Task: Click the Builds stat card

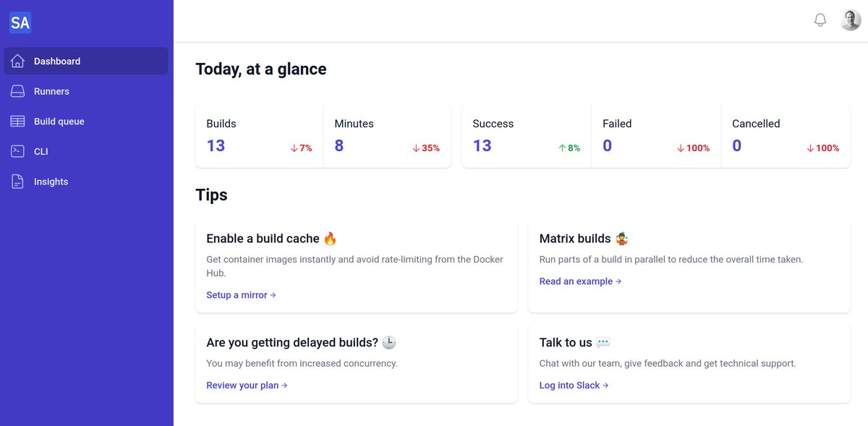Action: (258, 136)
